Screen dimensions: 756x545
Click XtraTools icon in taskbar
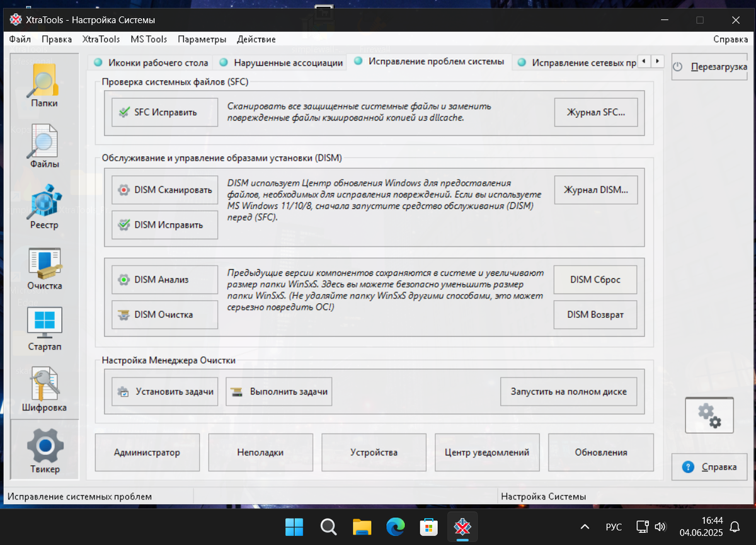click(x=463, y=526)
